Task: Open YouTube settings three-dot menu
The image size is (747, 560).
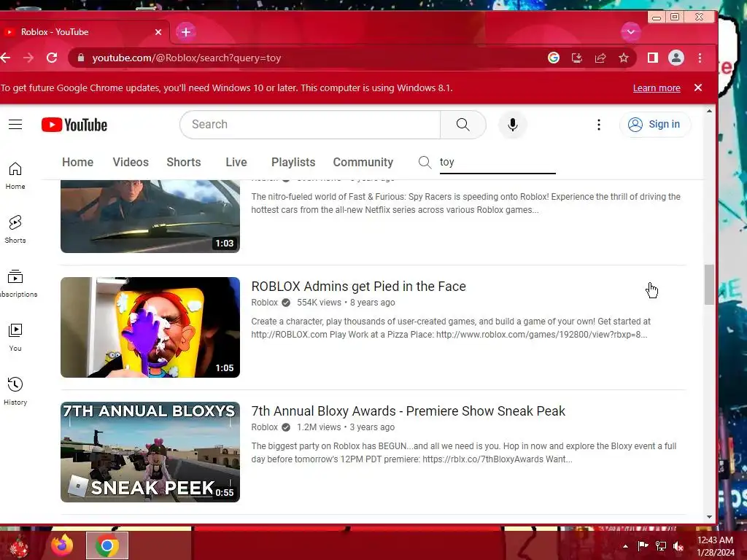Action: tap(599, 125)
